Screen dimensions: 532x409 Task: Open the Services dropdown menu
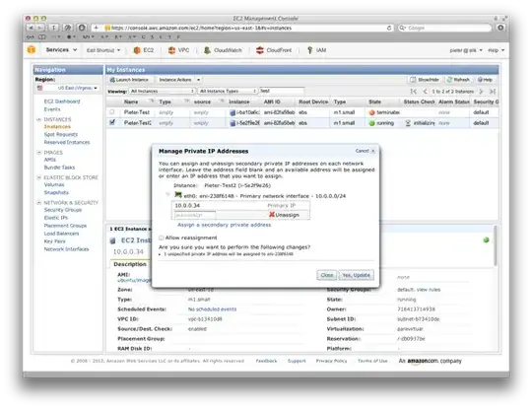[61, 50]
